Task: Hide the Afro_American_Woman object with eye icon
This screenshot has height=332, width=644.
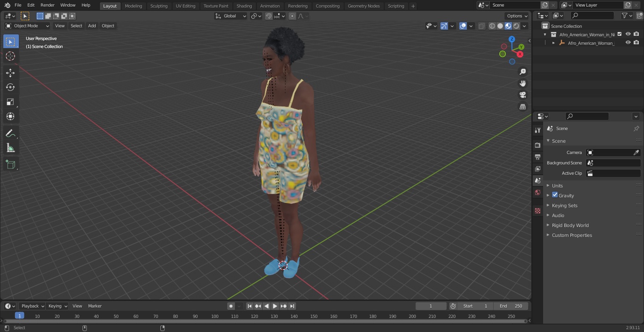Action: point(628,43)
